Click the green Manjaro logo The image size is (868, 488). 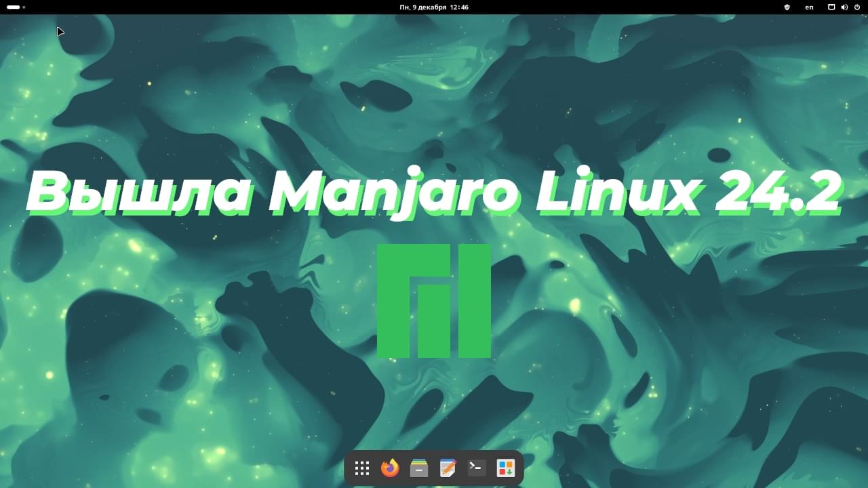click(x=434, y=301)
